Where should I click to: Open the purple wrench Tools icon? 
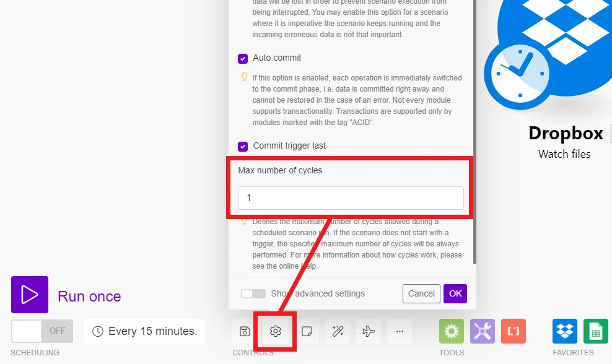483,331
